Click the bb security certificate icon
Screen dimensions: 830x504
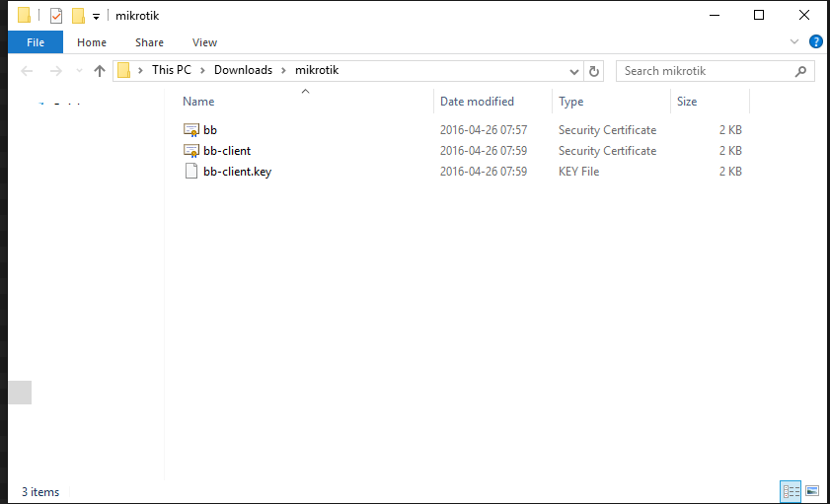191,129
